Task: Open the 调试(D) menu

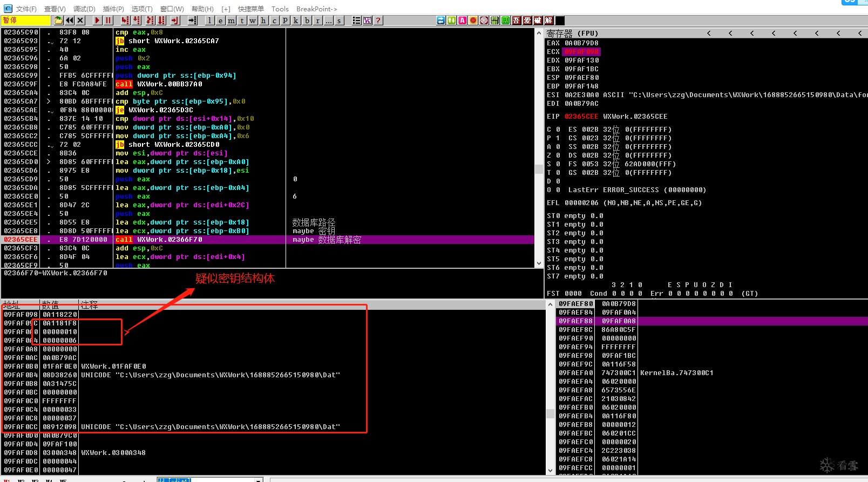Action: pos(84,9)
